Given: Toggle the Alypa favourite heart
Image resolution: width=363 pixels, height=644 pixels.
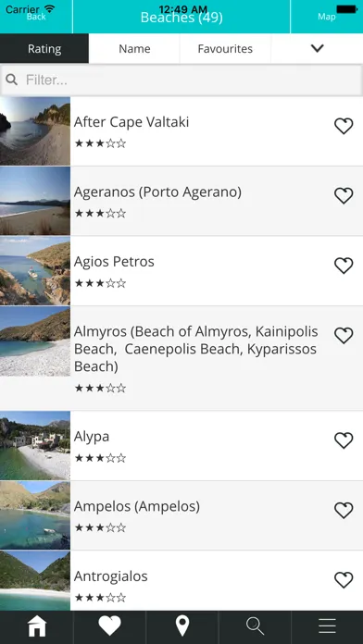Looking at the screenshot, I should point(344,440).
